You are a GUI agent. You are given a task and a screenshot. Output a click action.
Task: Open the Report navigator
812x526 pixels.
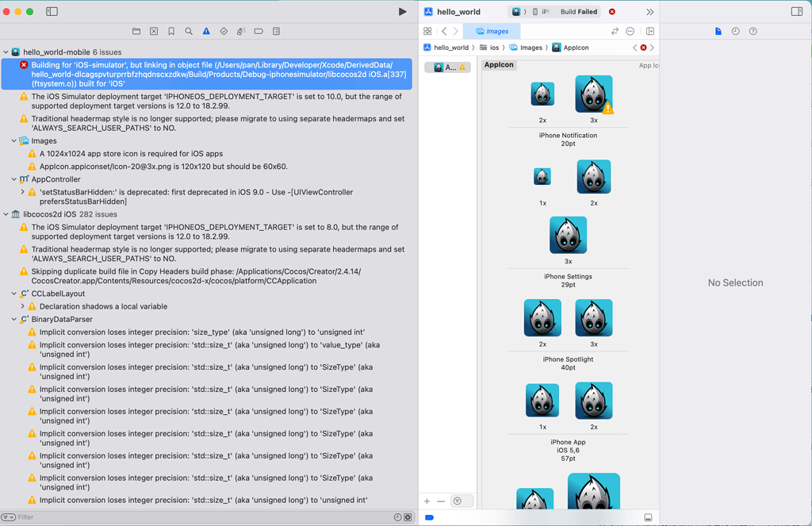click(x=275, y=31)
